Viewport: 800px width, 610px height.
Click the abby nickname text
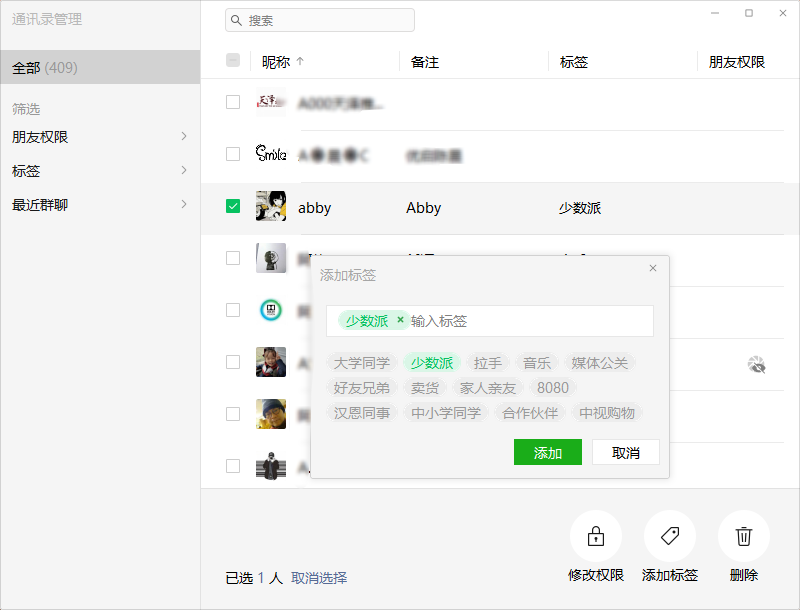(x=314, y=208)
